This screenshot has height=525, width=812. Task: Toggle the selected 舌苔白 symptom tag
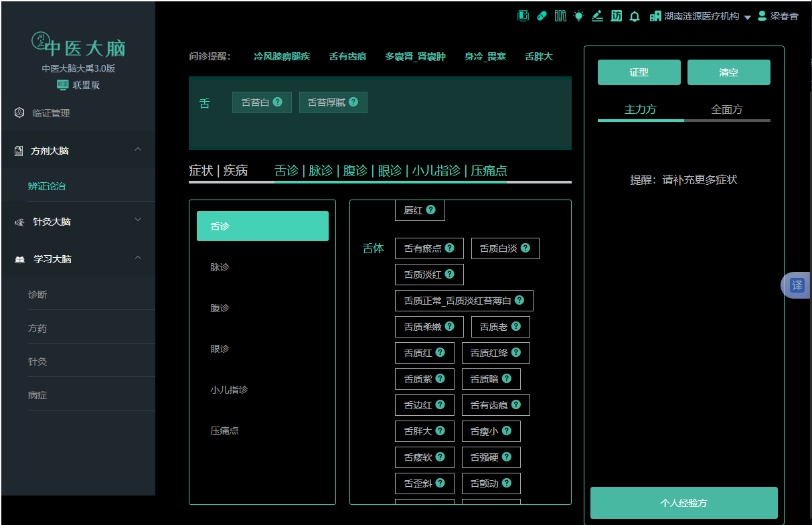pyautogui.click(x=262, y=102)
